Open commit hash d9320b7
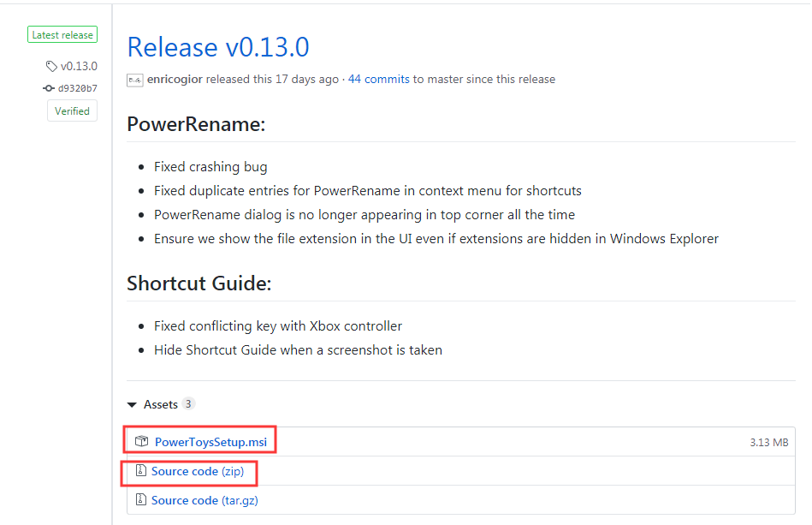Screen dimensions: 812x525 click(x=78, y=88)
